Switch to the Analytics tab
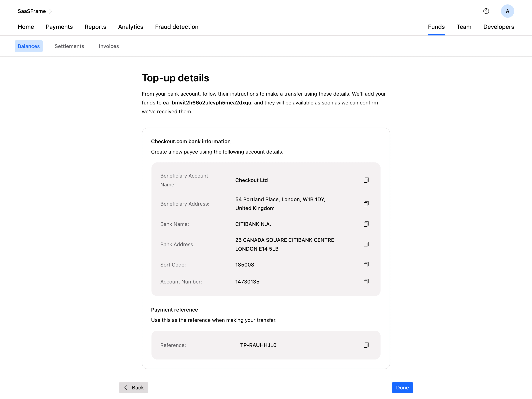Image resolution: width=532 pixels, height=399 pixels. [131, 27]
